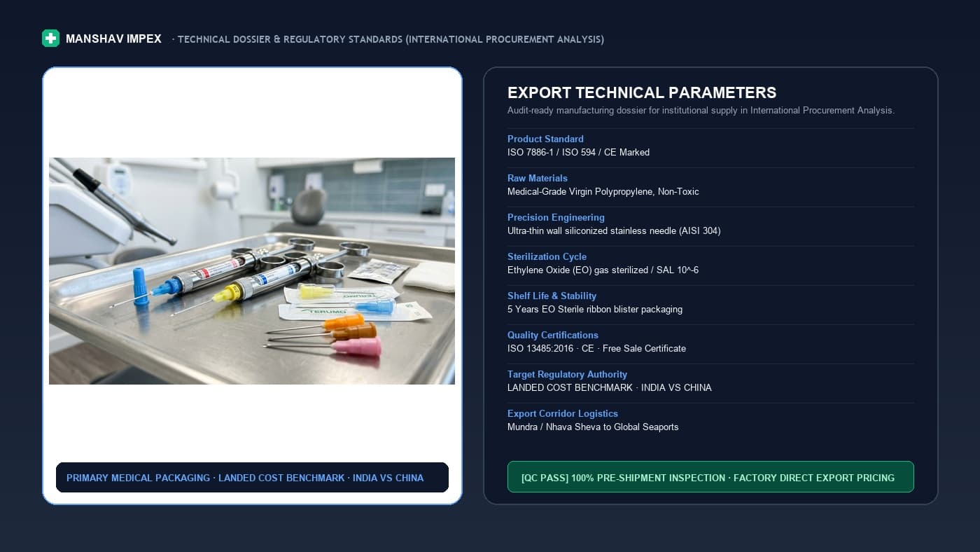
Task: Click the ISO 13485:2016 certifications value
Action: tap(596, 348)
